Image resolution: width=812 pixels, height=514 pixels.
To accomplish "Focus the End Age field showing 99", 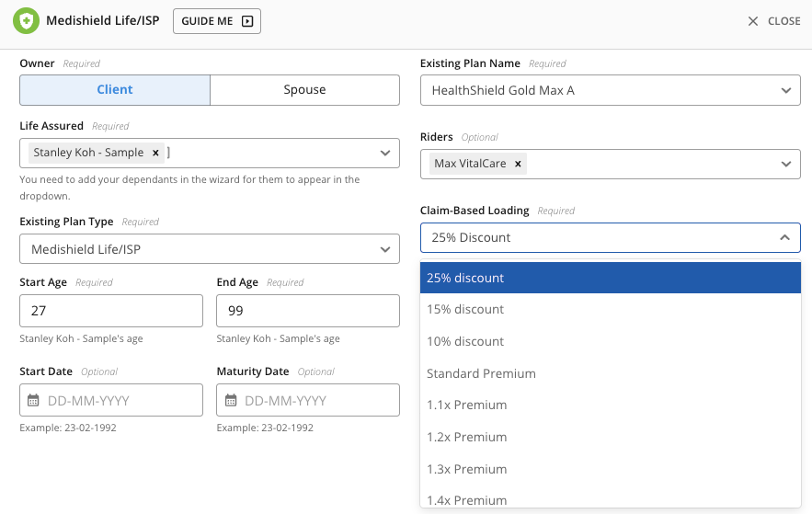I will (308, 311).
